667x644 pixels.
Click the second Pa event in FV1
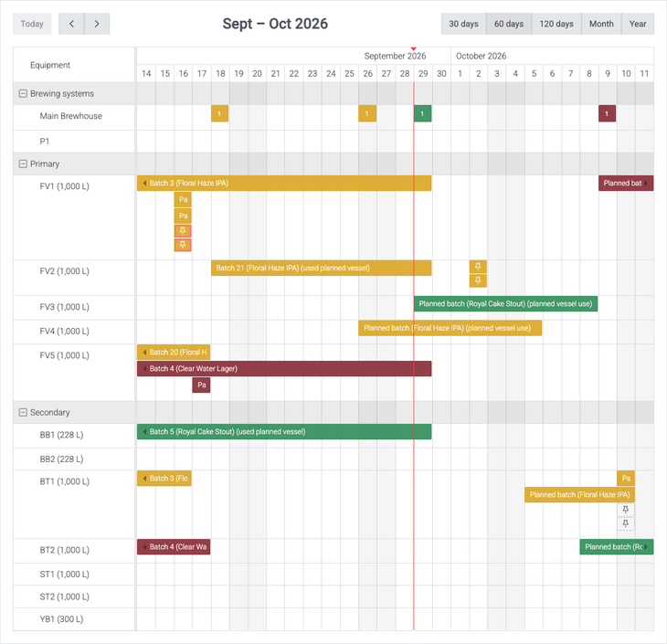[x=183, y=216]
